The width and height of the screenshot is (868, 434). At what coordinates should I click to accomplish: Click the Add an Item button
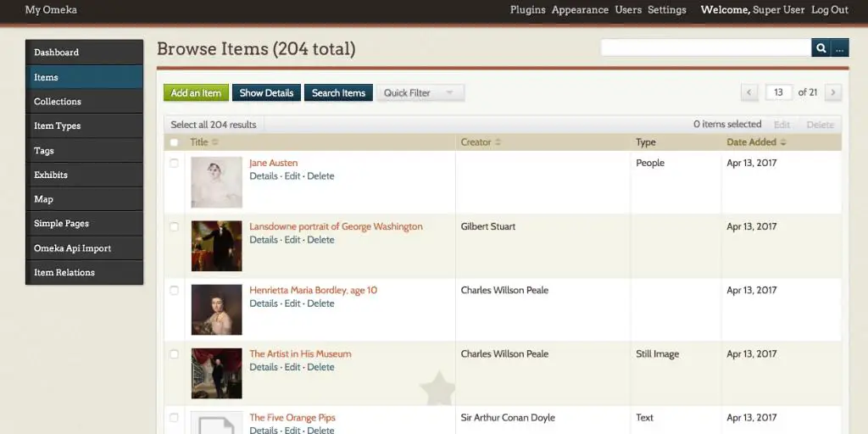click(196, 93)
